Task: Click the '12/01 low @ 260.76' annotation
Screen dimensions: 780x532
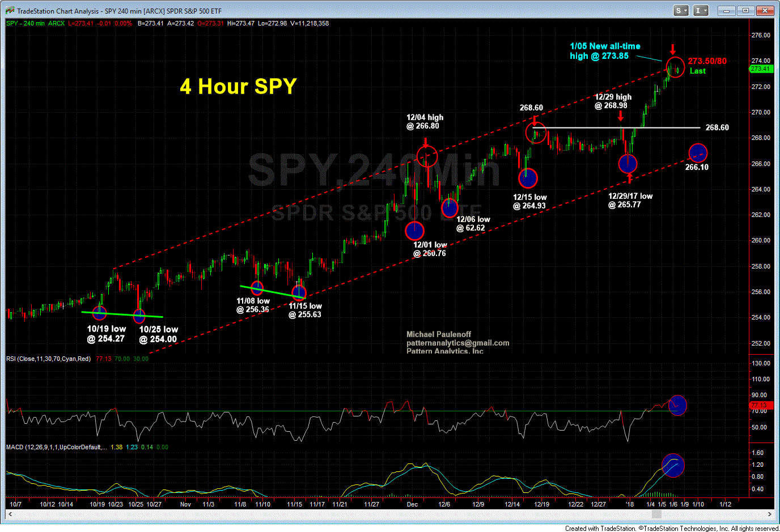Action: [429, 249]
